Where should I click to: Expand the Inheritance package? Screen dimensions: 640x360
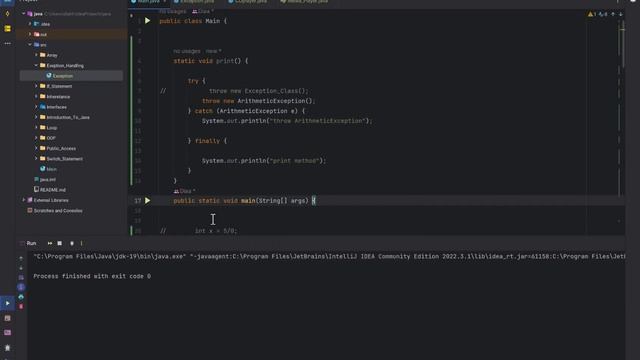click(36, 96)
